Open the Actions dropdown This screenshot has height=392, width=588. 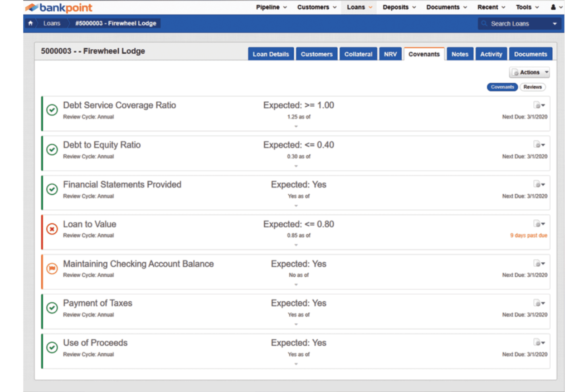point(529,72)
